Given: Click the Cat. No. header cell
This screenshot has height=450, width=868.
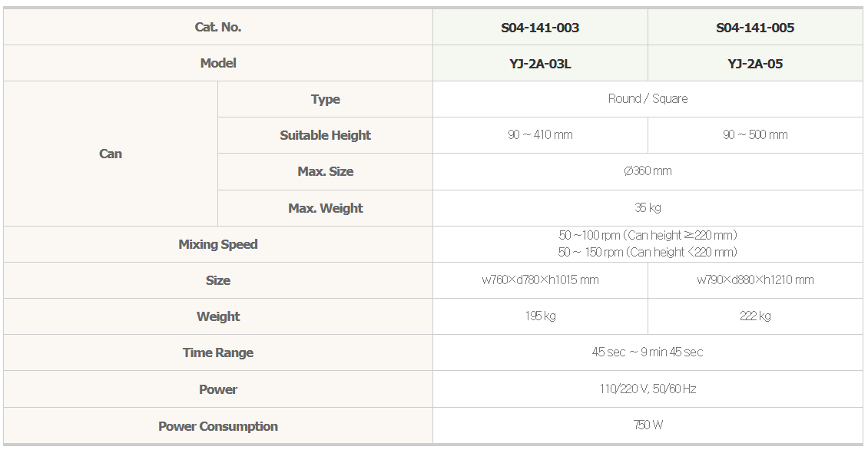Looking at the screenshot, I should coord(218,27).
